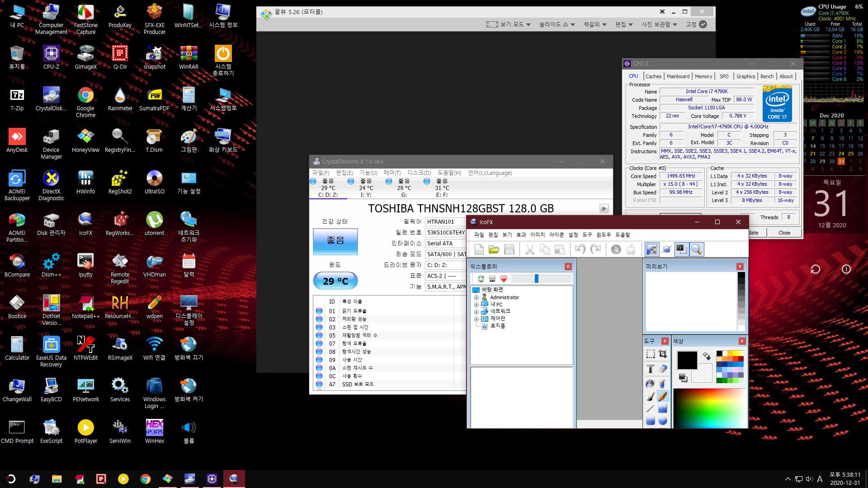Switch to the Caches tab in CPU-Z

click(653, 76)
